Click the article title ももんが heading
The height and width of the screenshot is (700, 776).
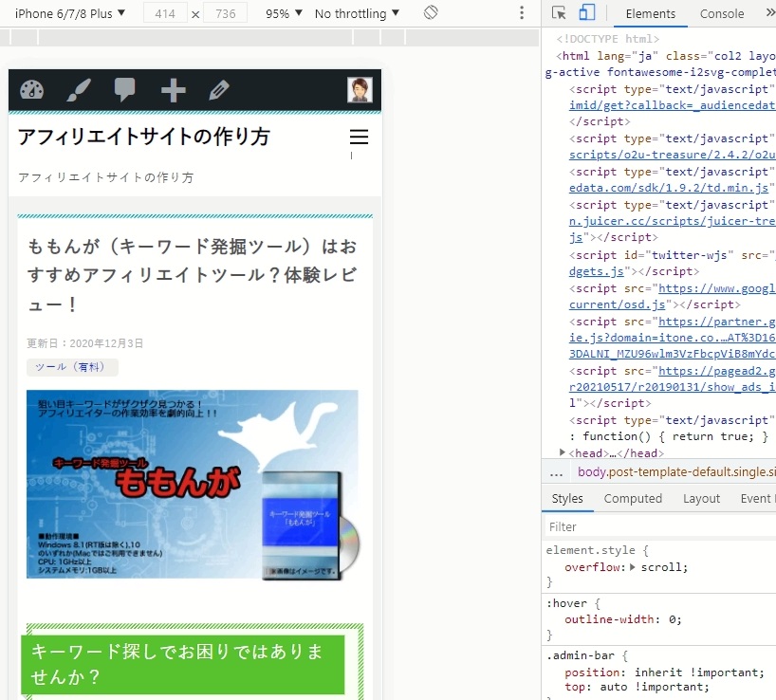pyautogui.click(x=193, y=274)
